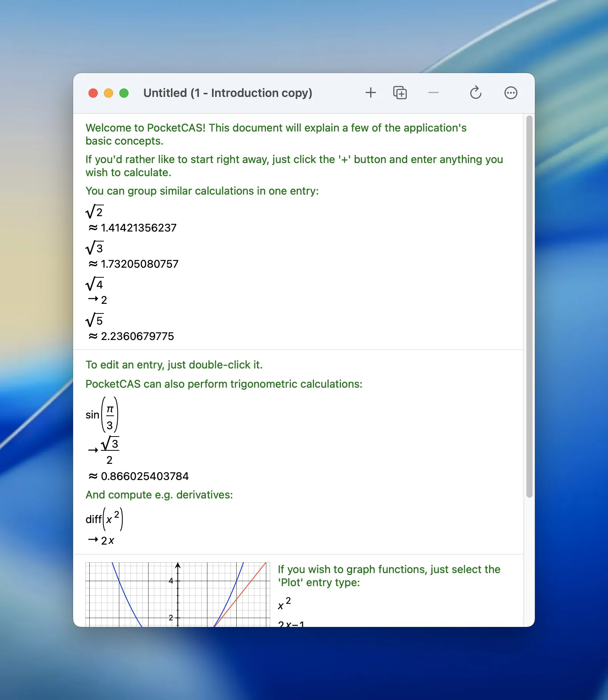Image resolution: width=608 pixels, height=700 pixels.
Task: Click 'To edit an entry' comment text
Action: 174,365
